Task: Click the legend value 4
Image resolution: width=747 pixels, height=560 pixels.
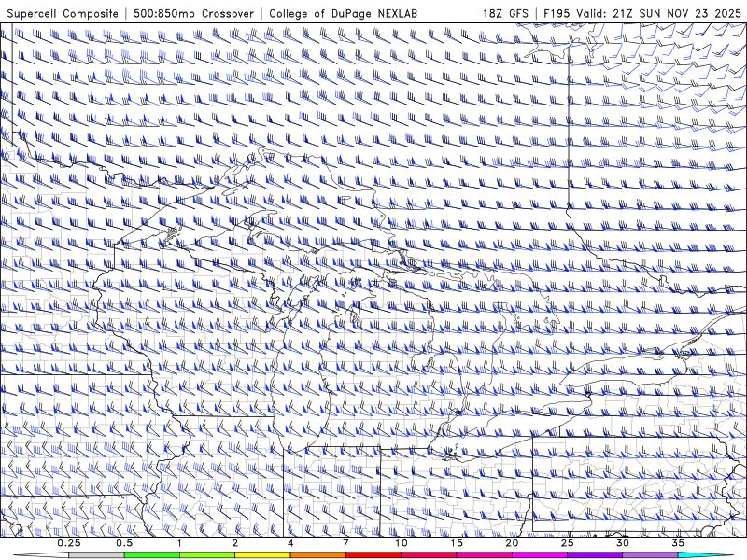Action: pyautogui.click(x=290, y=543)
